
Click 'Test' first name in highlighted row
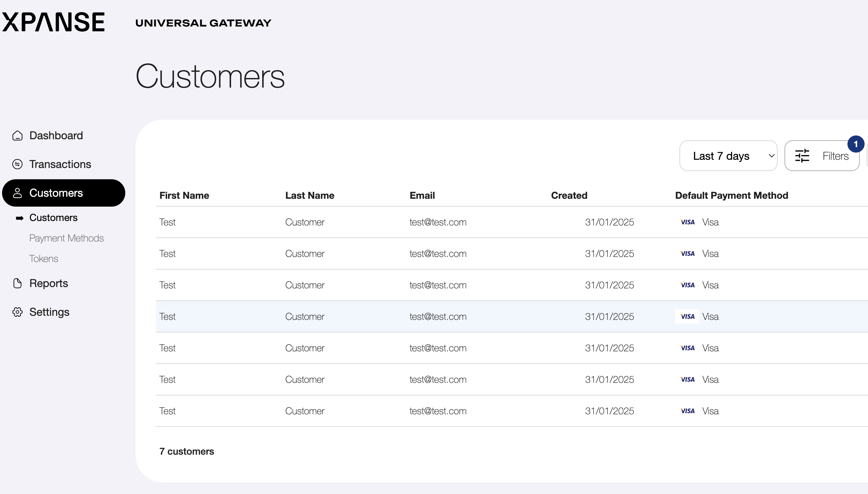[167, 317]
